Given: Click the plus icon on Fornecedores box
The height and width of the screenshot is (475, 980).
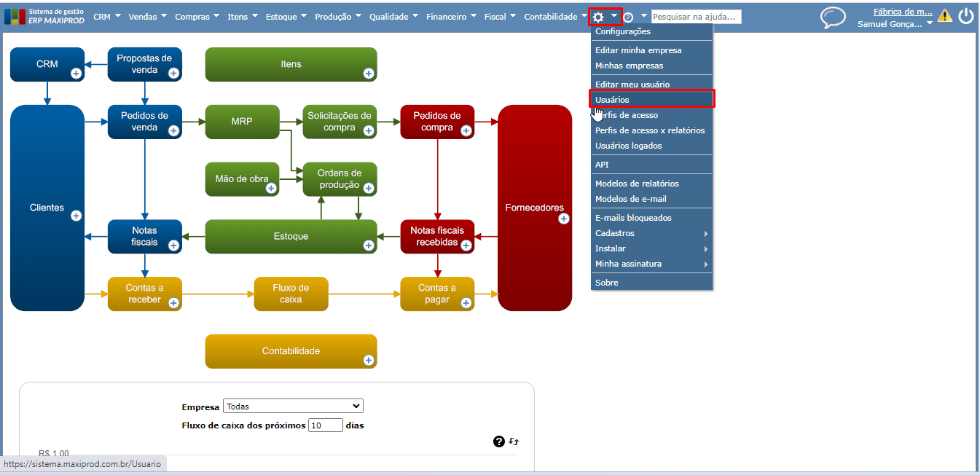Looking at the screenshot, I should tap(563, 219).
